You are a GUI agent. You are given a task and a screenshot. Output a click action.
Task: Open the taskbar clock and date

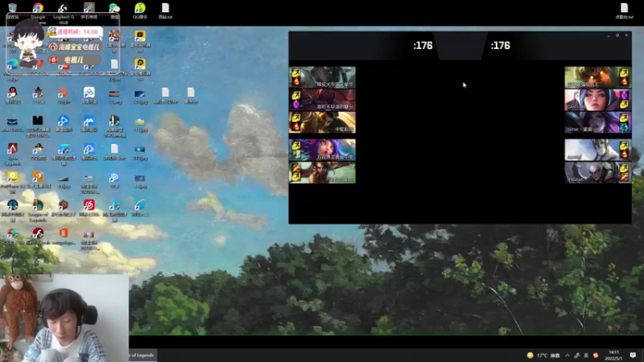(x=614, y=356)
